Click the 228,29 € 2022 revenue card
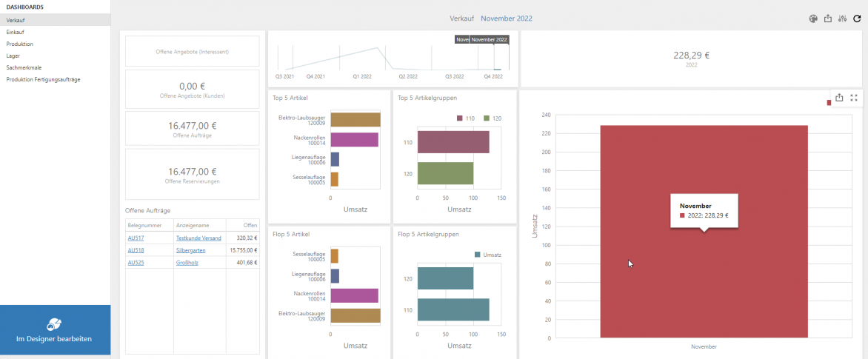Image resolution: width=868 pixels, height=359 pixels. [692, 58]
